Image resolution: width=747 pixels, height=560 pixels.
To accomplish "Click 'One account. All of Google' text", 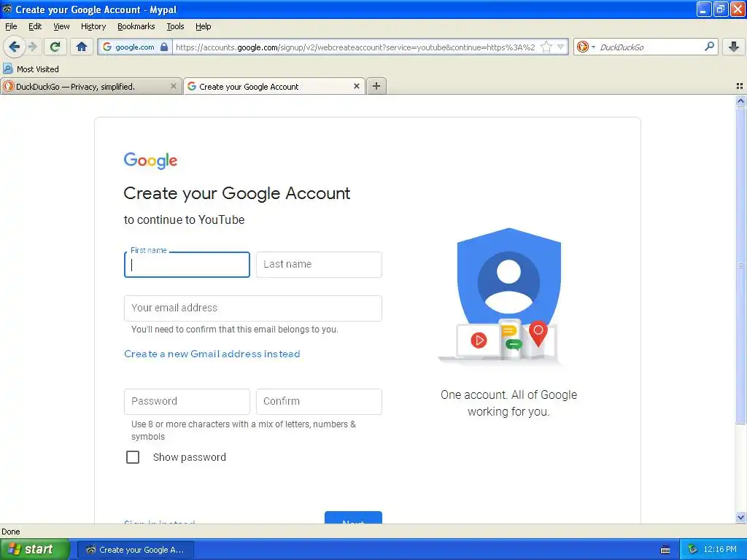I will tap(508, 394).
